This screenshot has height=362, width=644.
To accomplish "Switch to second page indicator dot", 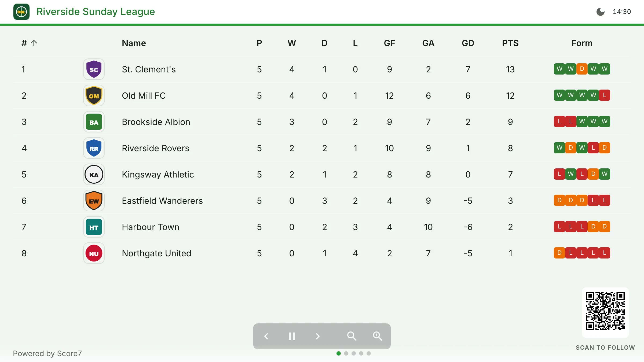I will [x=346, y=353].
